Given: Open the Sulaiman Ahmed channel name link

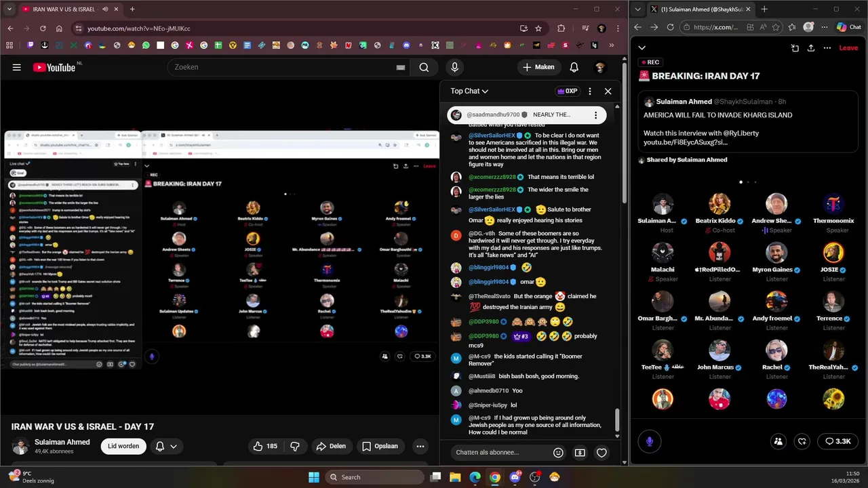Looking at the screenshot, I should [x=62, y=442].
